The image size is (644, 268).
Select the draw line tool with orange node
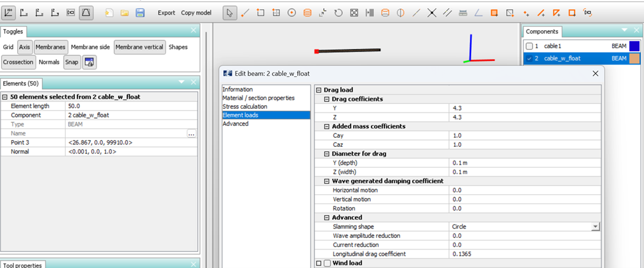point(245,13)
